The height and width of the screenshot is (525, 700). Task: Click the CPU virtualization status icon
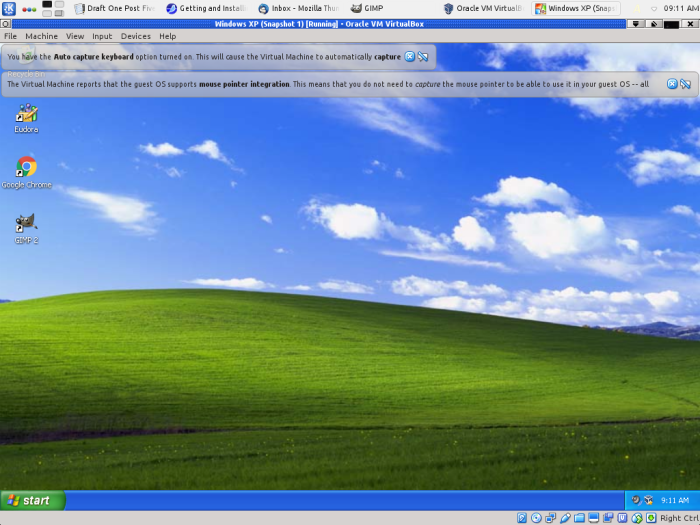click(622, 518)
